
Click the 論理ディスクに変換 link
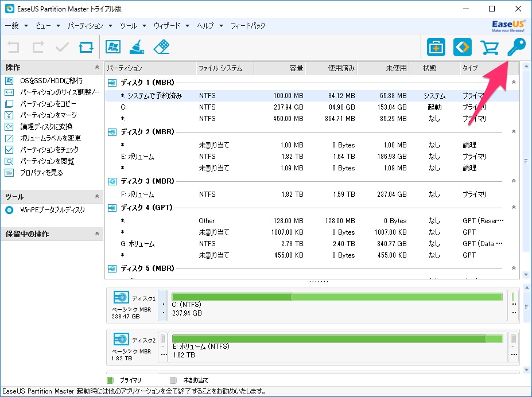point(46,127)
